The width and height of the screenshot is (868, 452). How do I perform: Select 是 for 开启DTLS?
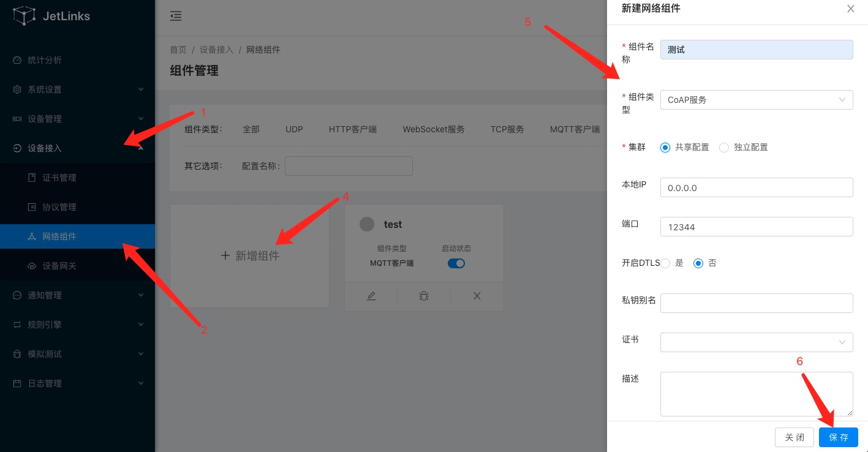(x=665, y=263)
